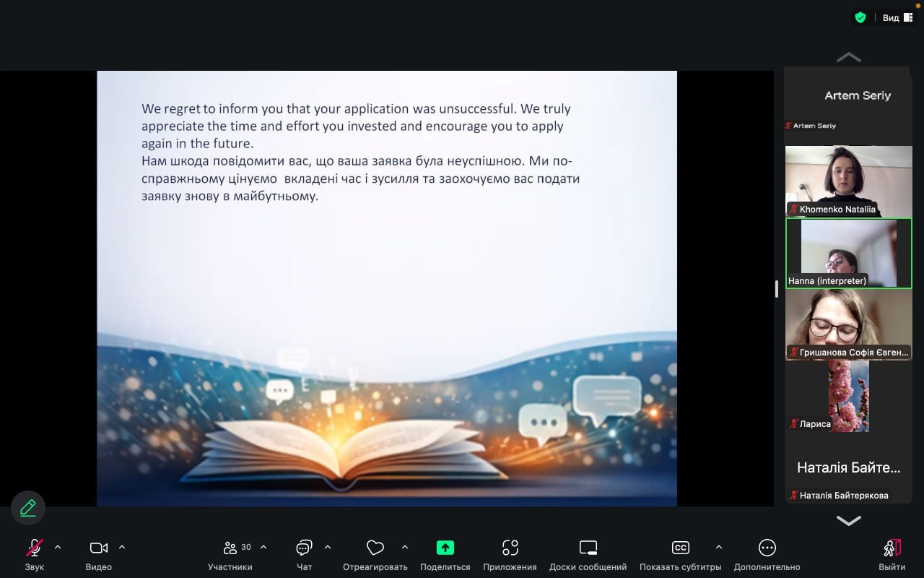924x578 pixels.
Task: Open the Participants list icon
Action: click(x=230, y=548)
